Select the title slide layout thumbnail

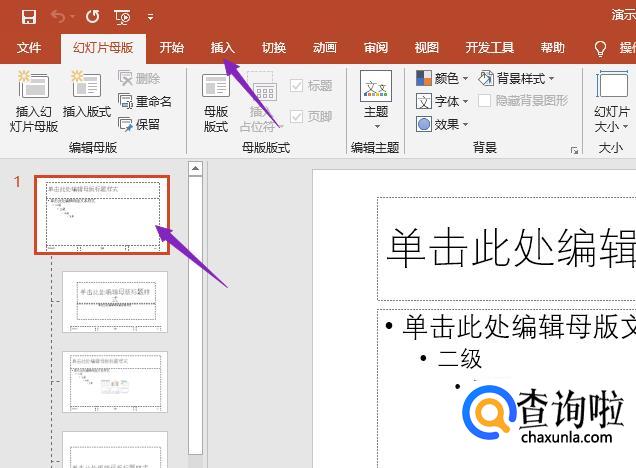115,302
